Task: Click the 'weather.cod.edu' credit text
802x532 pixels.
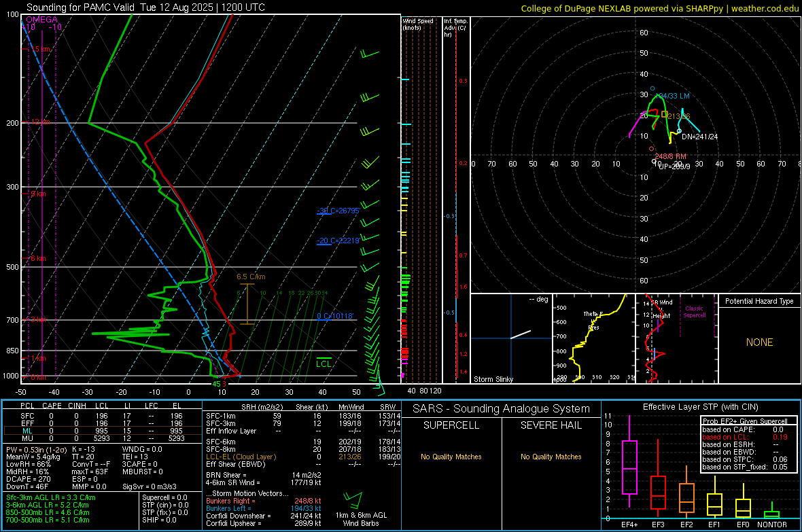Action: click(x=765, y=8)
